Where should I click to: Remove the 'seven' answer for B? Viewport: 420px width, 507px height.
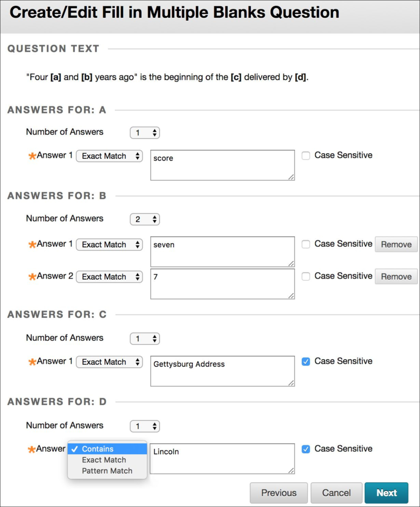pyautogui.click(x=396, y=245)
